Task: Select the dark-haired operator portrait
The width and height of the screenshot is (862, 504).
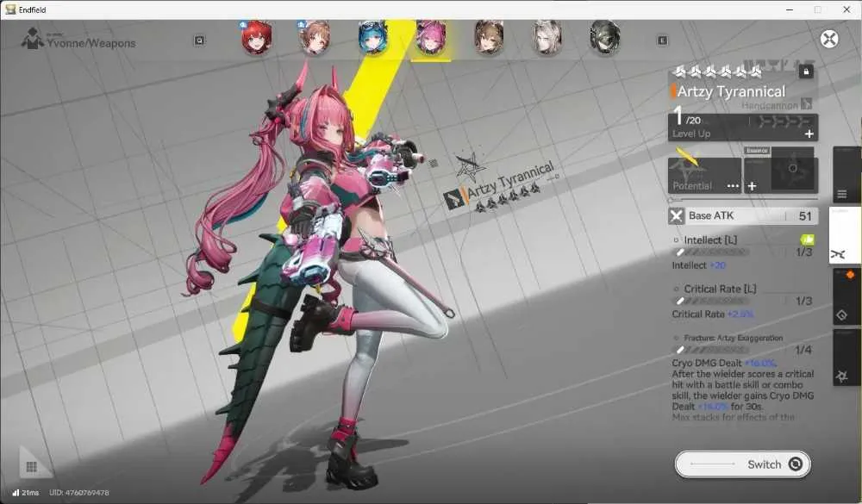Action: [605, 38]
